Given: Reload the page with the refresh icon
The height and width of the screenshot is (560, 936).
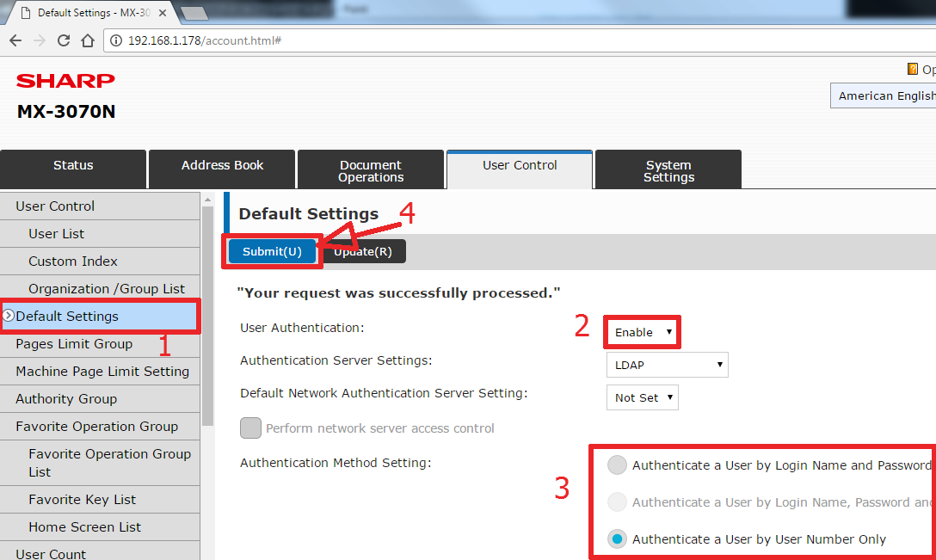Looking at the screenshot, I should 64,40.
